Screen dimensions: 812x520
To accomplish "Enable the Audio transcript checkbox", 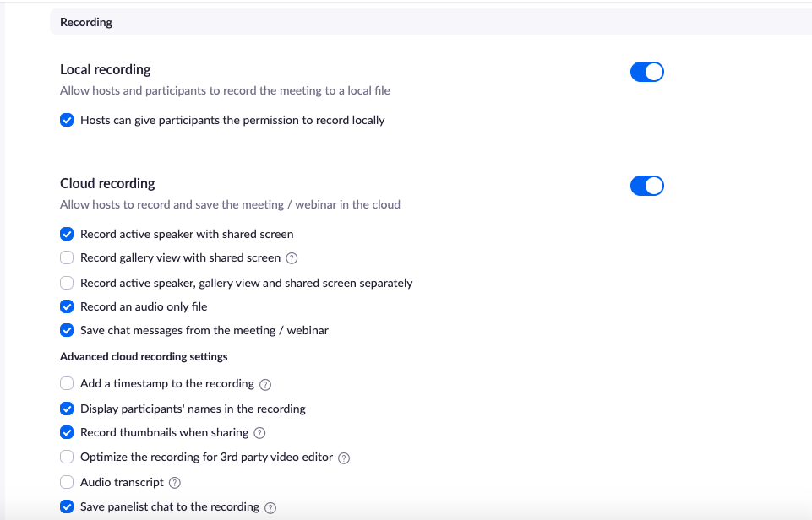I will click(67, 482).
